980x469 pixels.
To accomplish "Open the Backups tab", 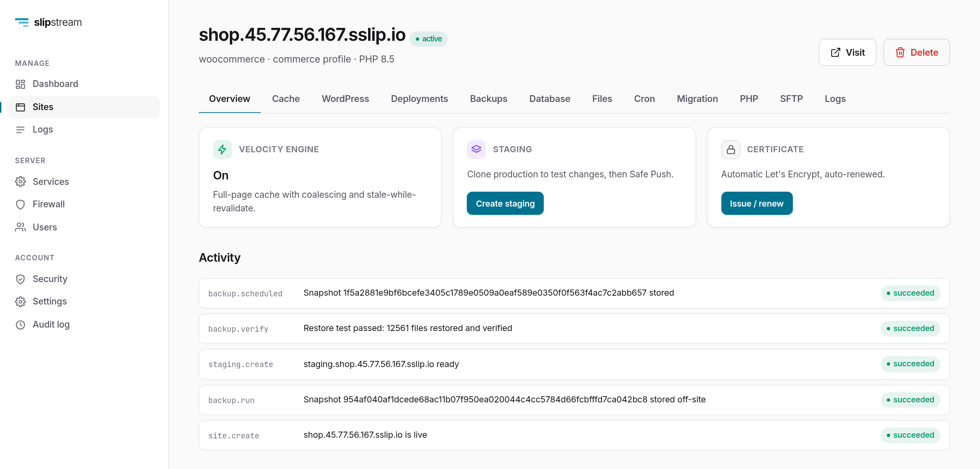I will pos(489,99).
